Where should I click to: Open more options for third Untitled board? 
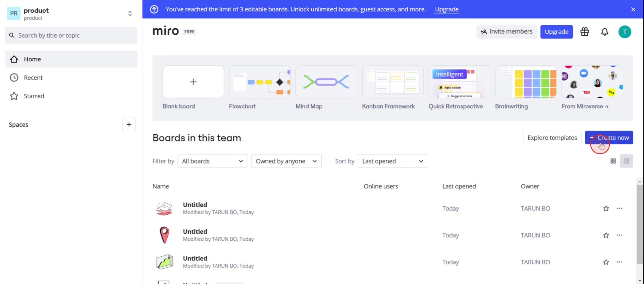[x=619, y=262]
